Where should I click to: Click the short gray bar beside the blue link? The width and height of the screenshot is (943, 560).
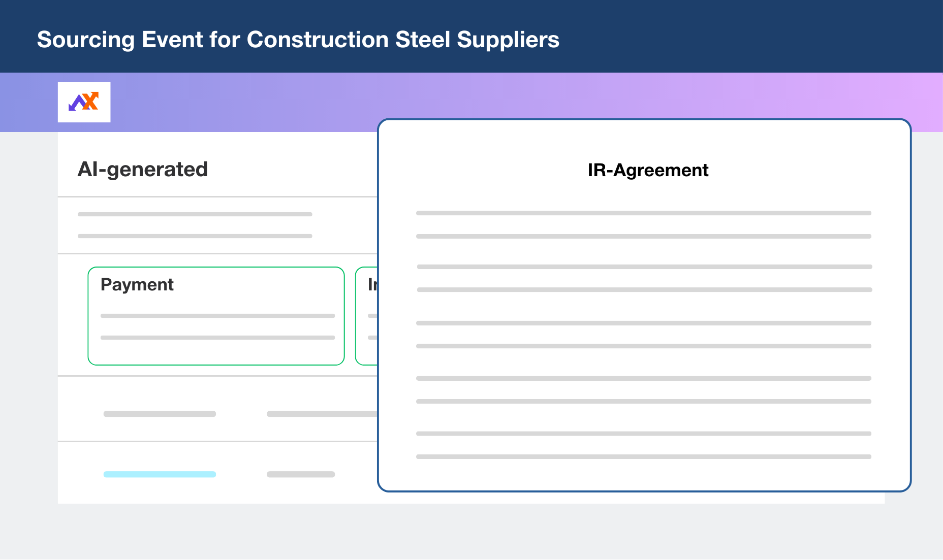click(301, 474)
